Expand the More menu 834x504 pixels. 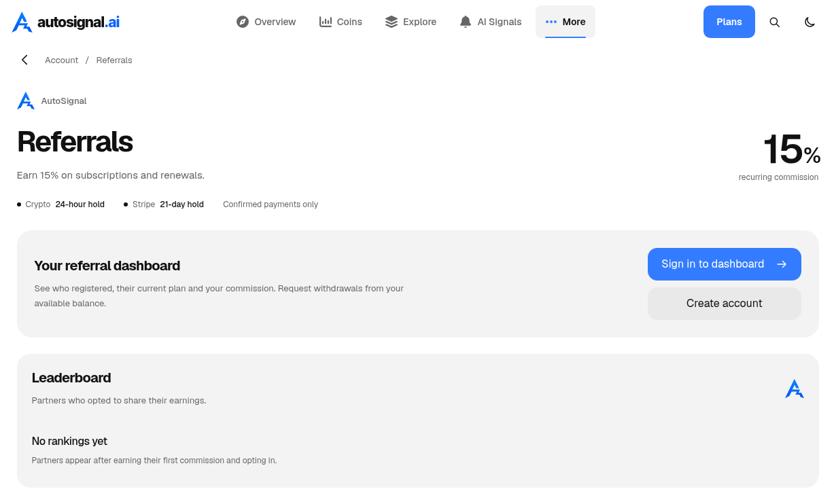click(566, 22)
